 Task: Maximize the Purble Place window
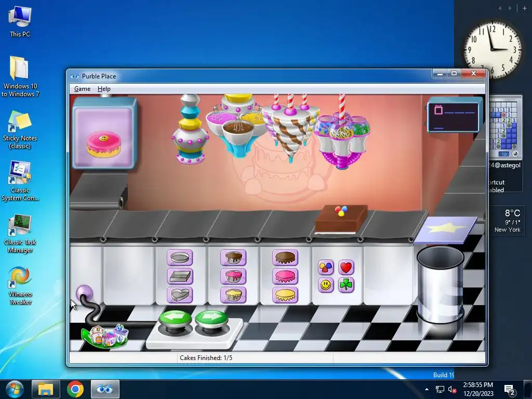click(x=454, y=74)
